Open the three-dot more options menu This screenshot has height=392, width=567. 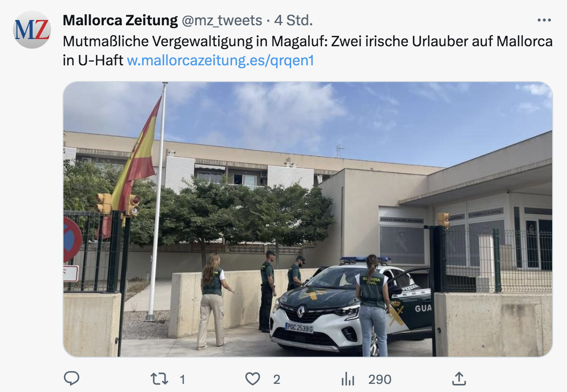point(544,20)
